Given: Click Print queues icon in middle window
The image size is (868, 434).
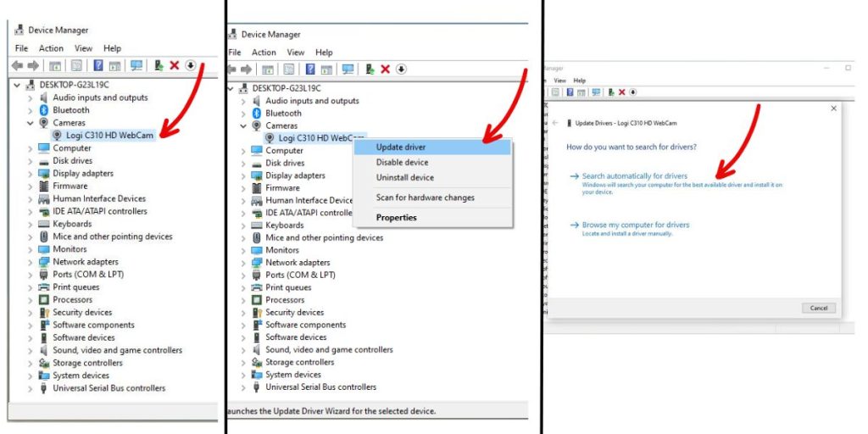Looking at the screenshot, I should tap(256, 287).
